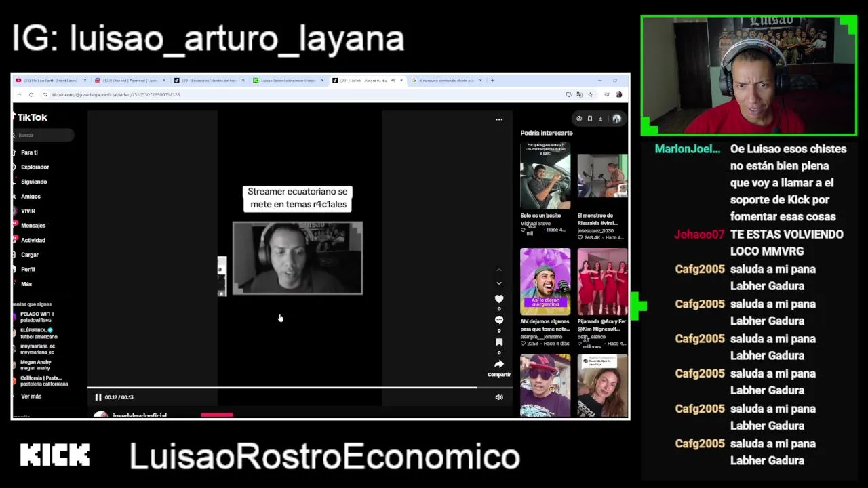Open a new browser tab with the plus button
This screenshot has width=868, height=488.
492,81
